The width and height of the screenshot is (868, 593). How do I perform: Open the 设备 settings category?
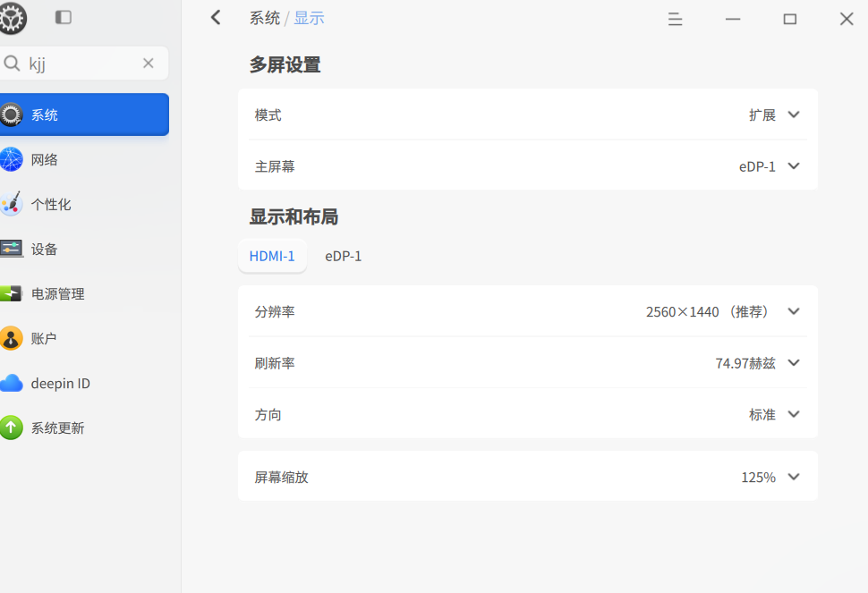84,249
